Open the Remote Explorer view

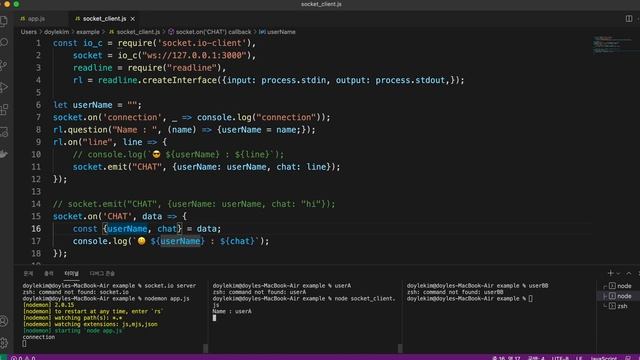[x=4, y=131]
